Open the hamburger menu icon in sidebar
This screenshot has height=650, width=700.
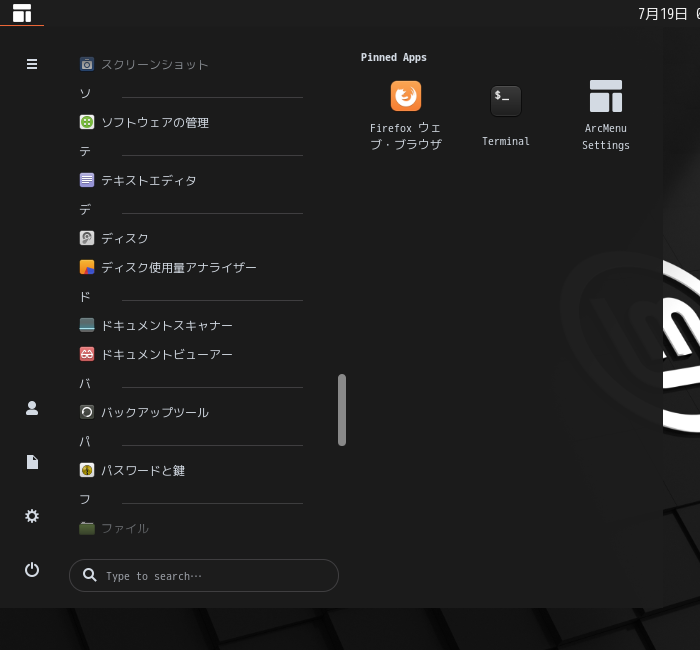click(32, 64)
